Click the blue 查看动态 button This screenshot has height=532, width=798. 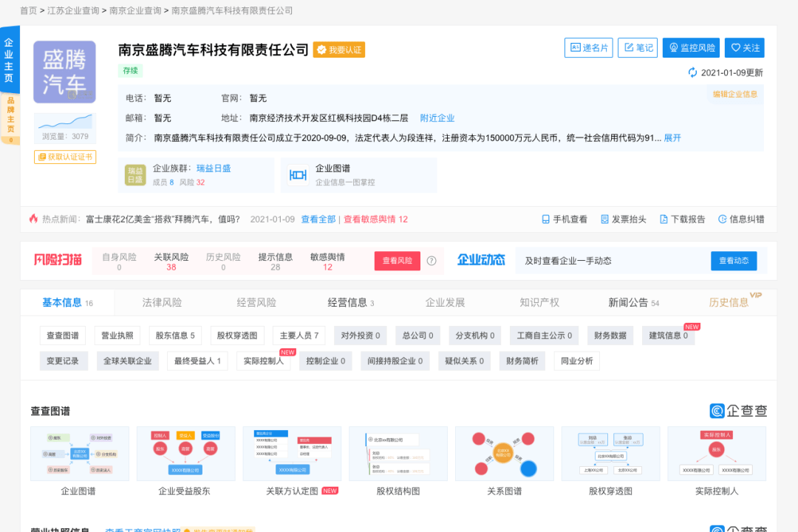[x=734, y=261]
